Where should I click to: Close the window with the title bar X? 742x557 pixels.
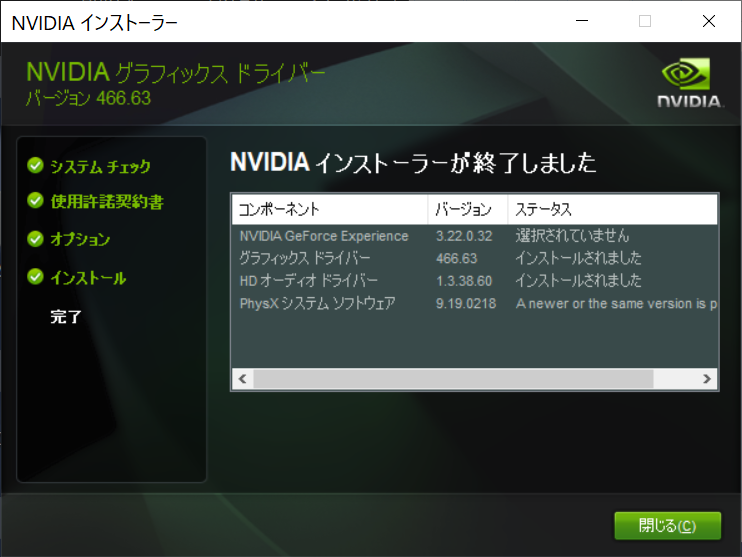pos(709,21)
